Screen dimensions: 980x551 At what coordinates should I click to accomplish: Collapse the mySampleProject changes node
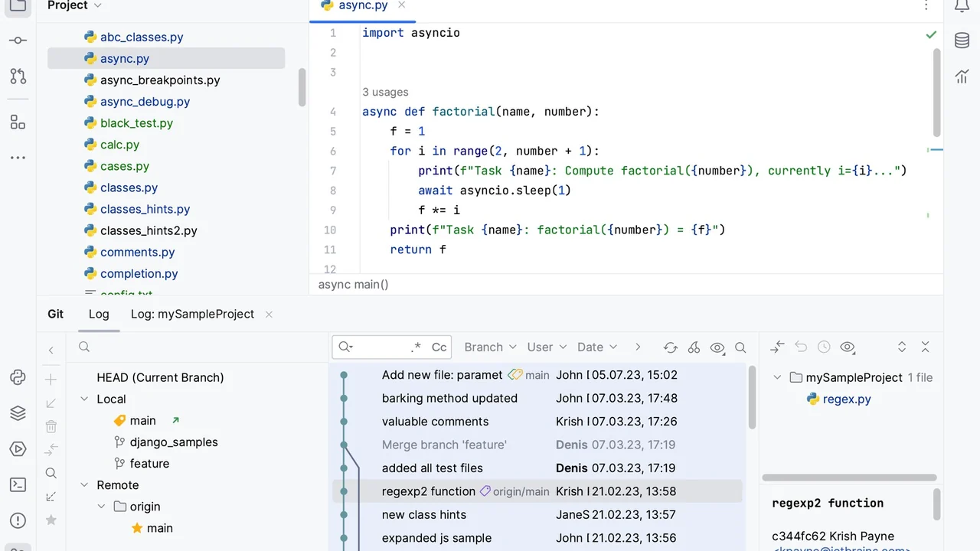coord(777,377)
